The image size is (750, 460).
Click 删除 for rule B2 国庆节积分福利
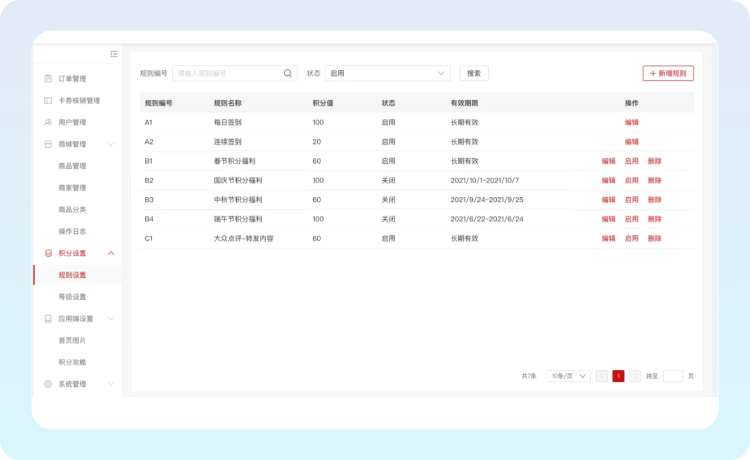coord(654,180)
